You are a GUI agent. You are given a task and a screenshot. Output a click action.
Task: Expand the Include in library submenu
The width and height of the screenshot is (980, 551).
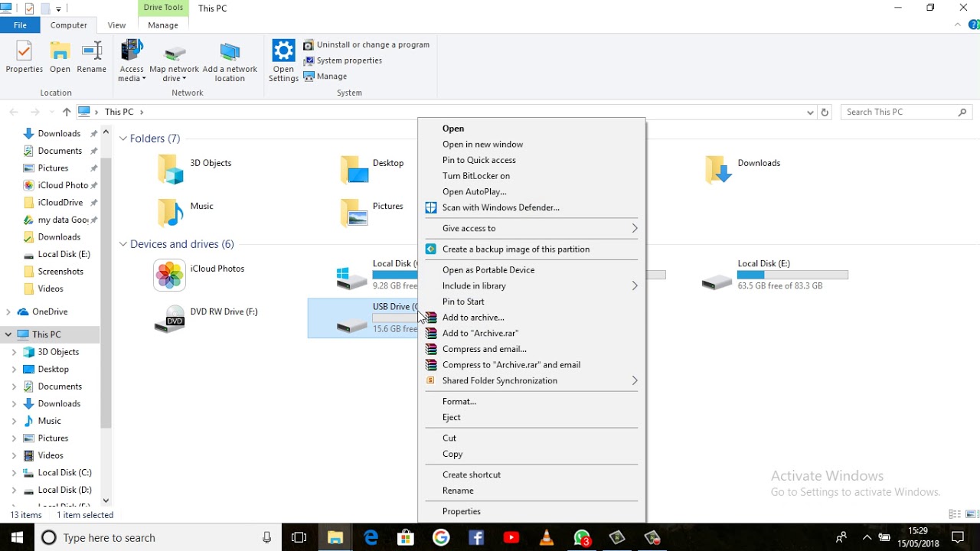click(531, 285)
